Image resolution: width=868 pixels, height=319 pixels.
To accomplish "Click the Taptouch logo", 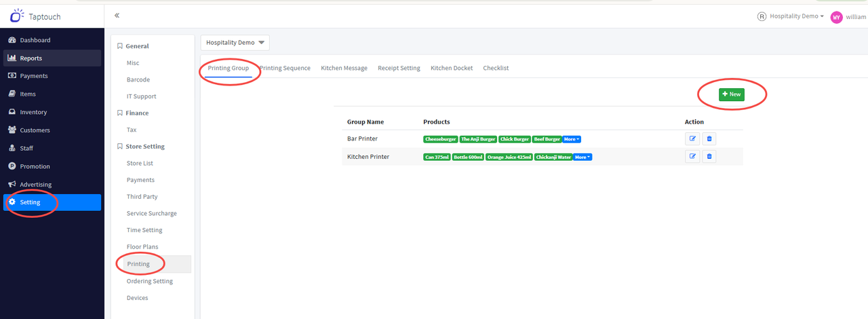I will [x=36, y=14].
